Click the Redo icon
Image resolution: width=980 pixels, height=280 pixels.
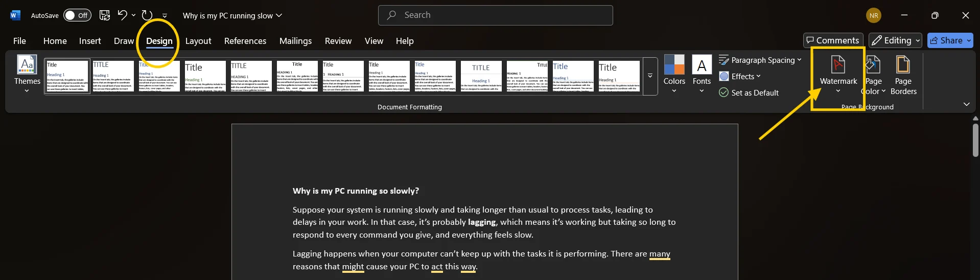pos(147,15)
